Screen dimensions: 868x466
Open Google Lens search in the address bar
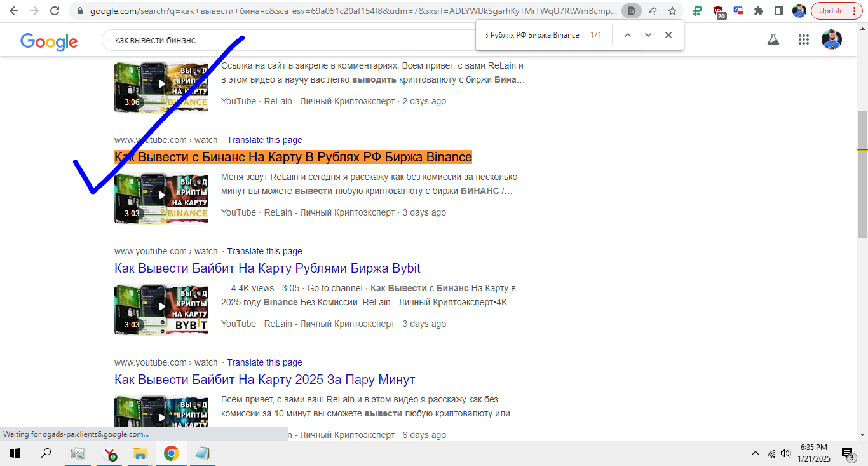coord(631,11)
